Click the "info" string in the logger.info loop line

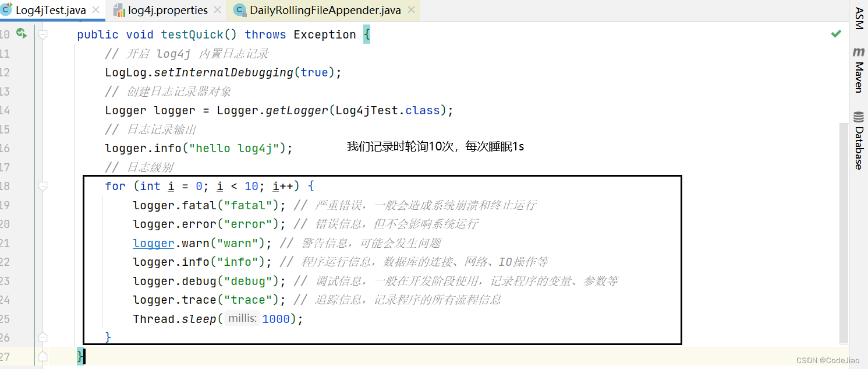[x=238, y=262]
